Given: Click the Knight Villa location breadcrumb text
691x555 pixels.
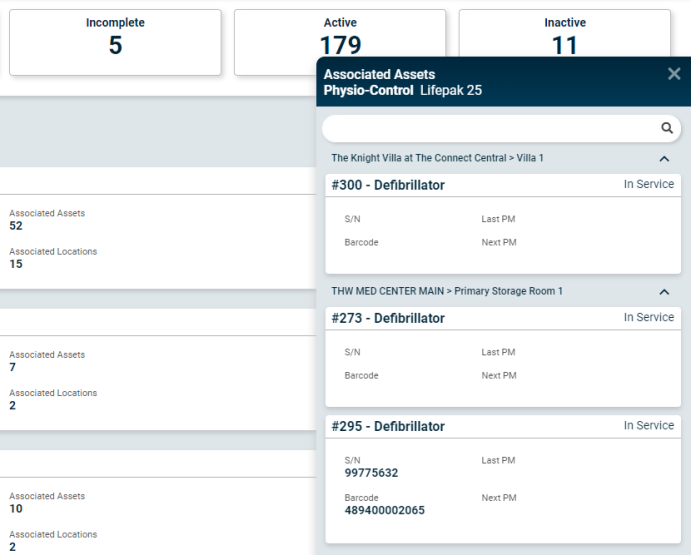Looking at the screenshot, I should point(437,158).
